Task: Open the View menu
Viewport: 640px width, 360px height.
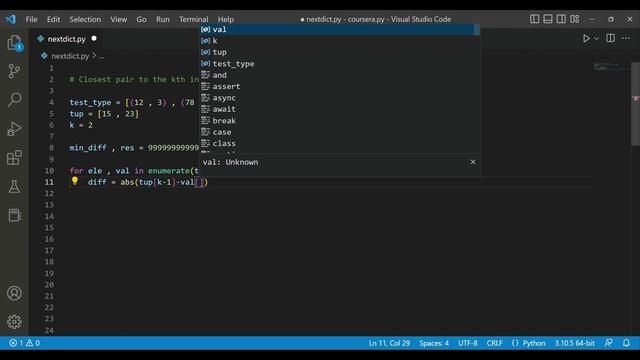Action: [119, 19]
